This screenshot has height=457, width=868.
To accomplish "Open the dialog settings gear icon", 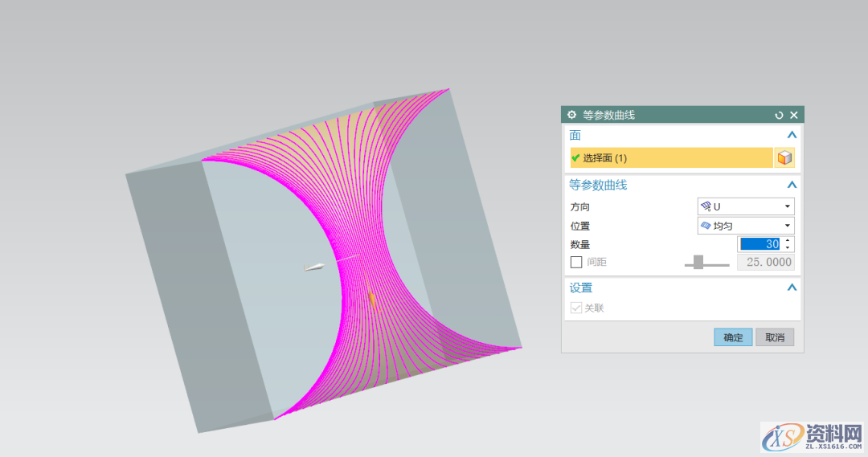I will coord(572,115).
